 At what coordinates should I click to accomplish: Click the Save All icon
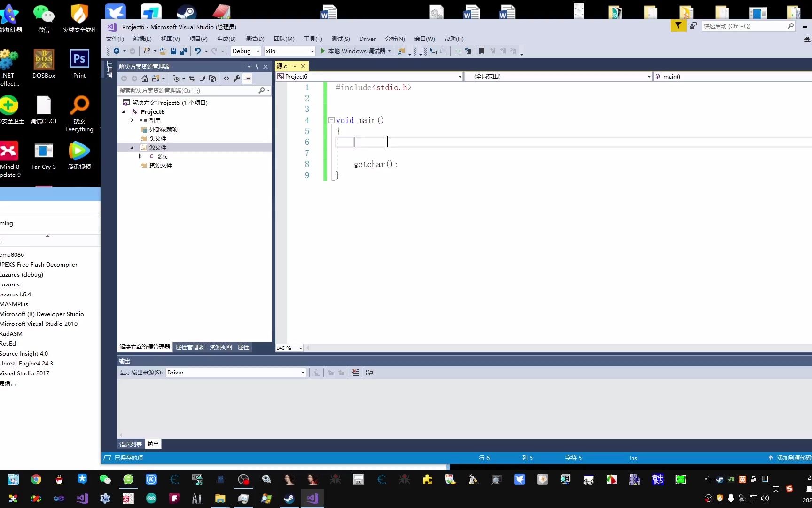(x=184, y=51)
